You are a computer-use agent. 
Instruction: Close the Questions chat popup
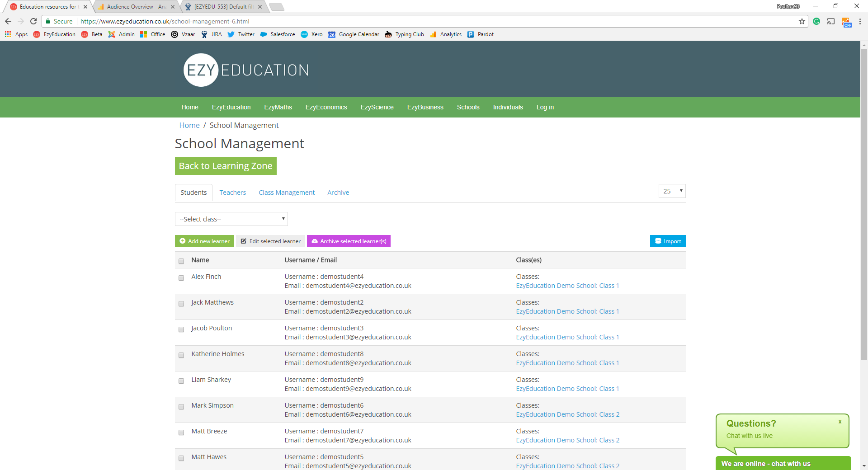[x=840, y=422]
